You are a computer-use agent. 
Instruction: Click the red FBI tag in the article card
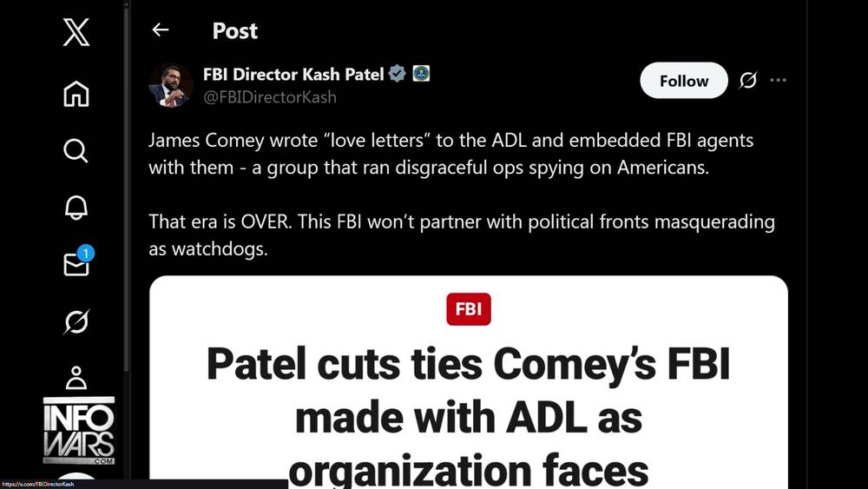469,309
